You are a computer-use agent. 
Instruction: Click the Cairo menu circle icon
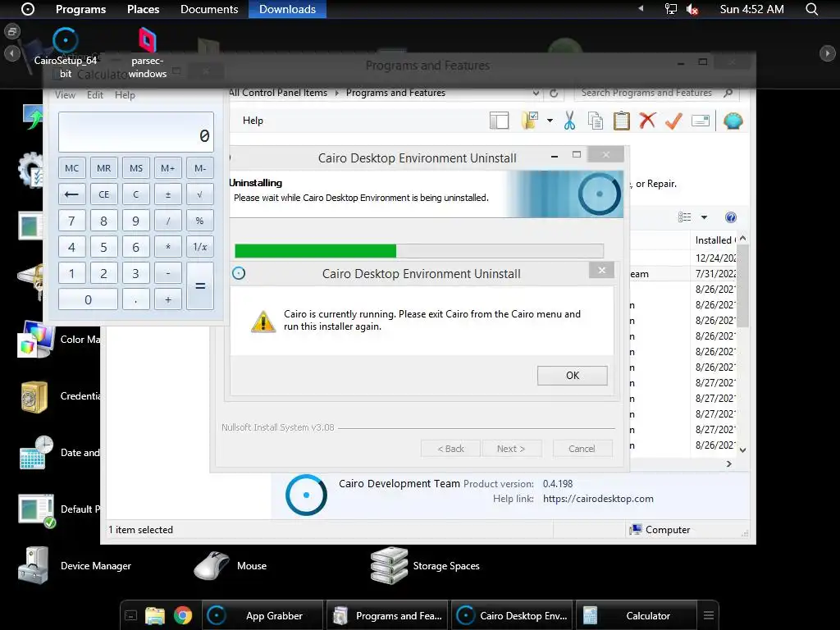tap(28, 9)
